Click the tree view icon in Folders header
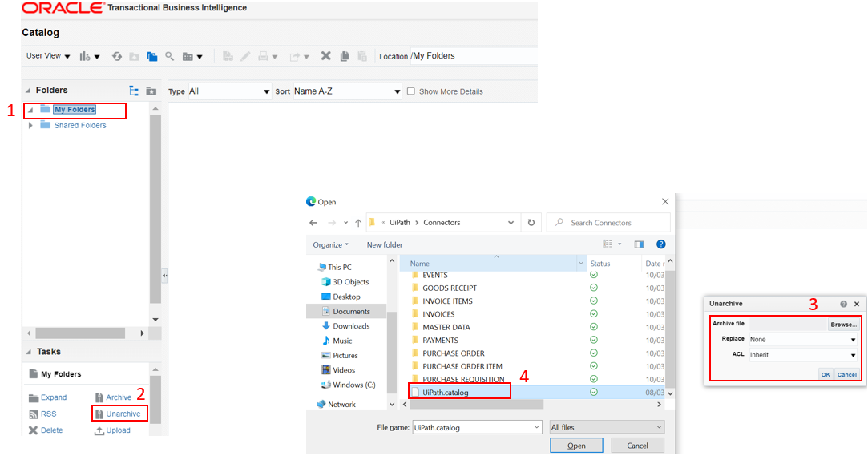This screenshot has height=464, width=868. pos(134,91)
